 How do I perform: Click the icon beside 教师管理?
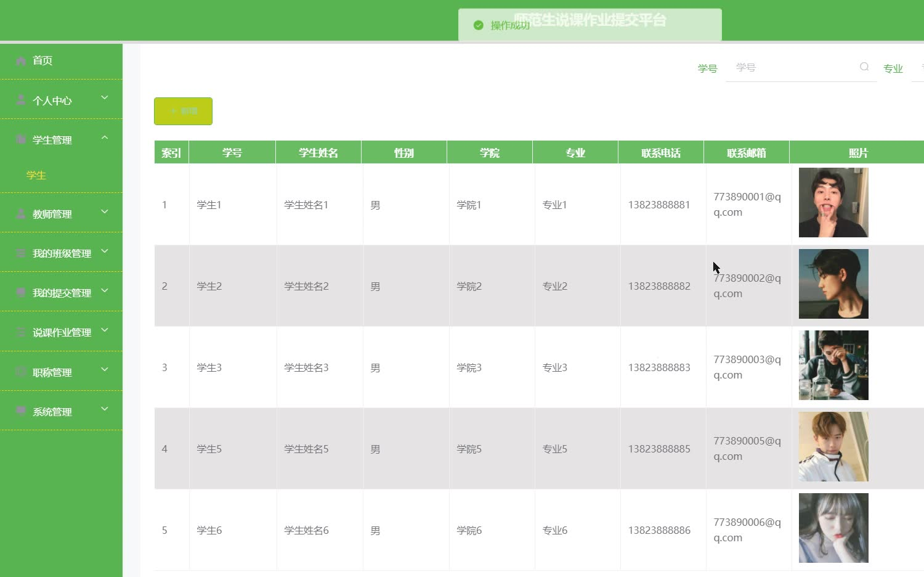pos(21,214)
